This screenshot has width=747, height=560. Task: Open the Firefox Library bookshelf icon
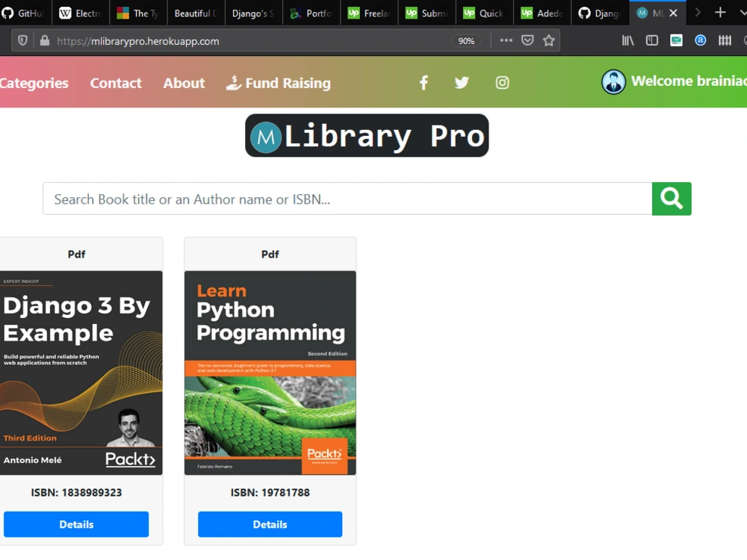[627, 40]
